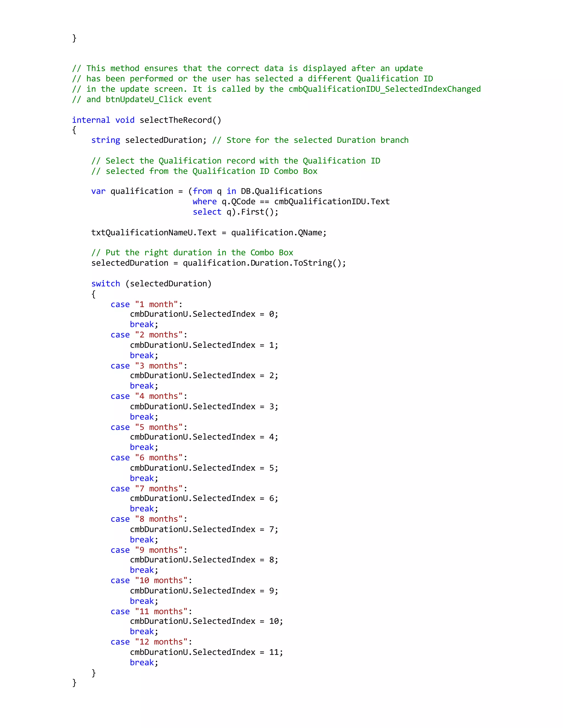Click the line "cmbDurationU.SelectedIndex = 0;"

point(204,314)
